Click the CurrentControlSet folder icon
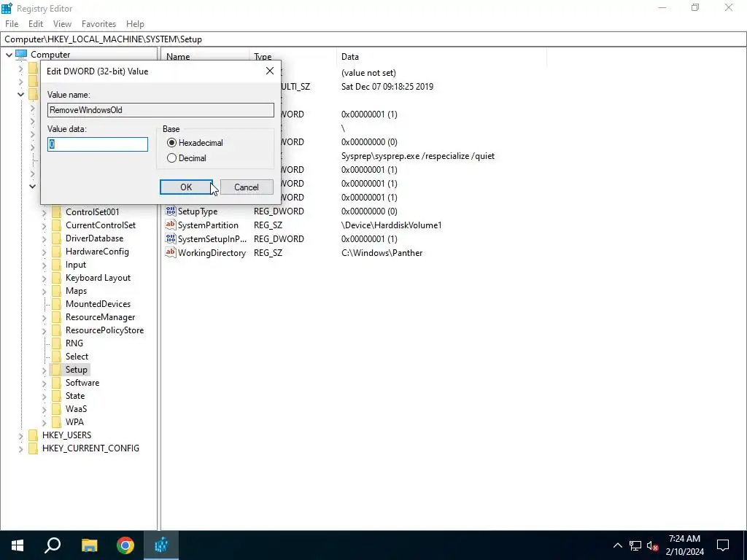The height and width of the screenshot is (560, 747). pos(56,225)
